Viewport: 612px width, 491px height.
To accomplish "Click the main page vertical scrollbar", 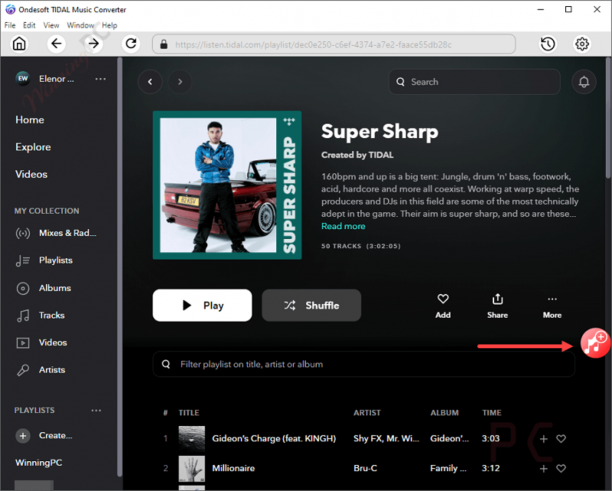I will click(608, 117).
